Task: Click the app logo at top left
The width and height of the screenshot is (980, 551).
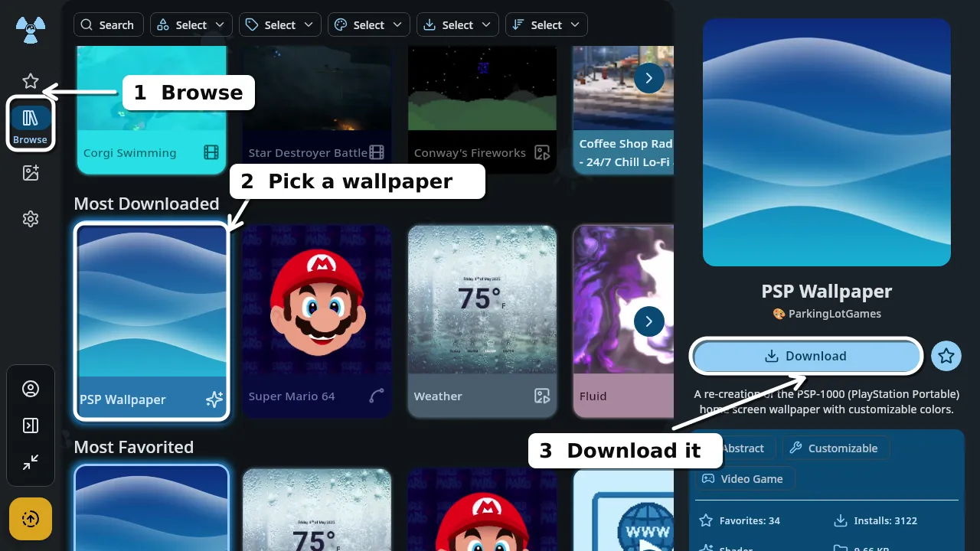Action: 31,31
